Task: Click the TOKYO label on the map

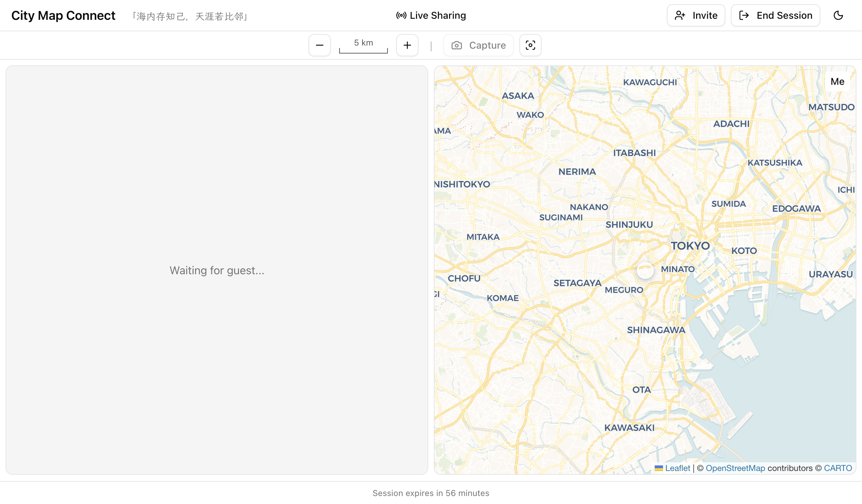Action: [690, 246]
